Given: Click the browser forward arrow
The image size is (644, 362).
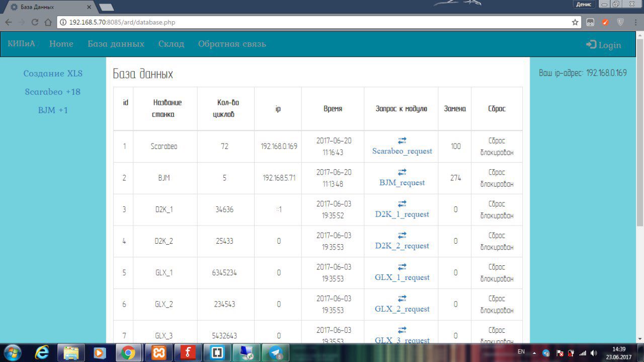Looking at the screenshot, I should [x=22, y=22].
